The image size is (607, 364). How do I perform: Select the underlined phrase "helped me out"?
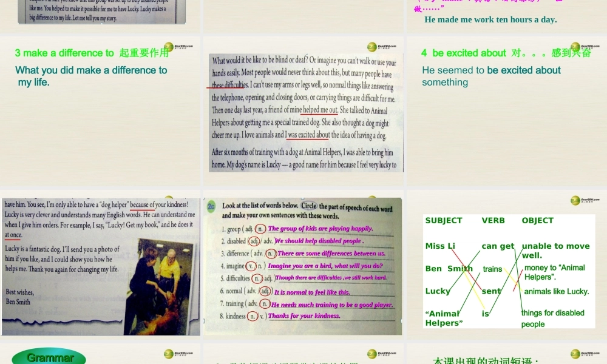[320, 110]
